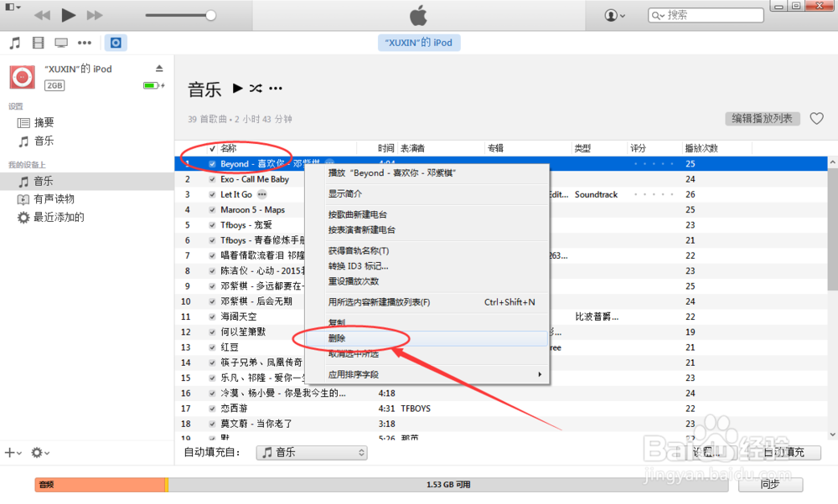The height and width of the screenshot is (504, 838).
Task: Choose 删除 in context menu
Action: click(x=427, y=338)
